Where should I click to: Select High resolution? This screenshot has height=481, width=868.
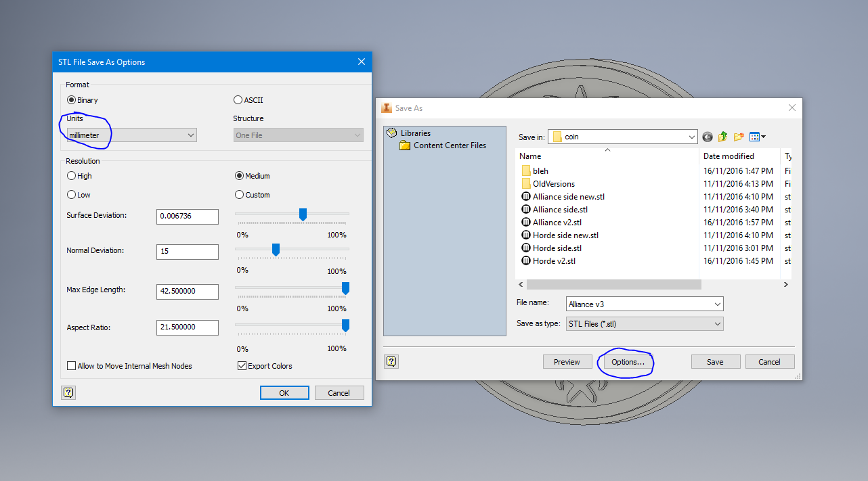72,176
